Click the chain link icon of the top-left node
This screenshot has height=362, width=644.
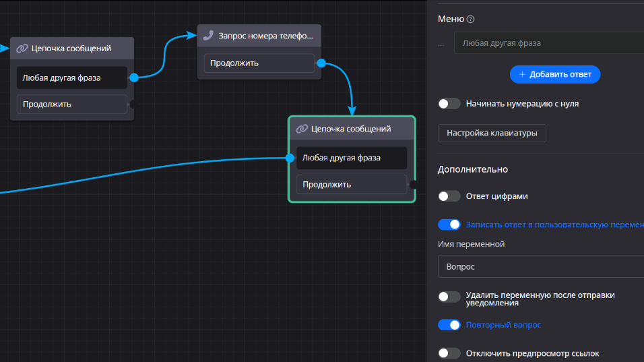point(22,49)
